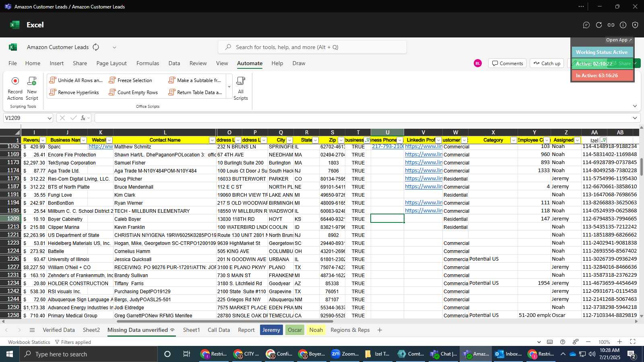Run the Count Empty Rows script

pyautogui.click(x=133, y=93)
